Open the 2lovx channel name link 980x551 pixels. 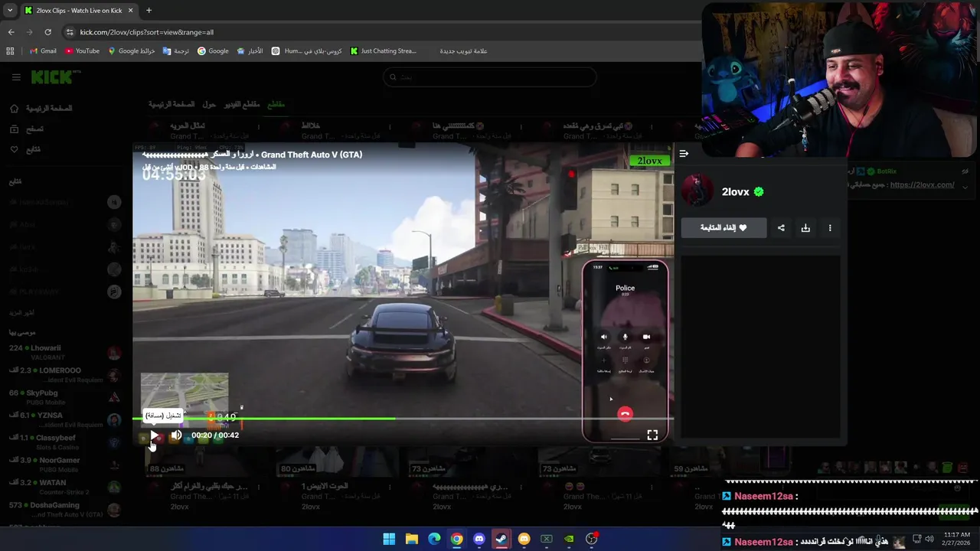735,192
